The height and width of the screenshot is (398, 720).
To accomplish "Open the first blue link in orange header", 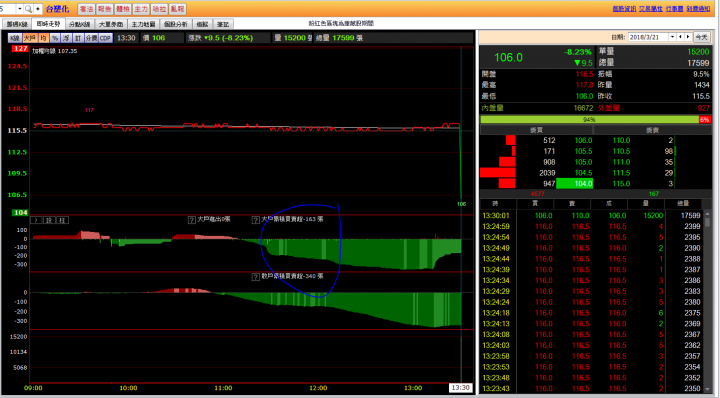I will point(624,9).
